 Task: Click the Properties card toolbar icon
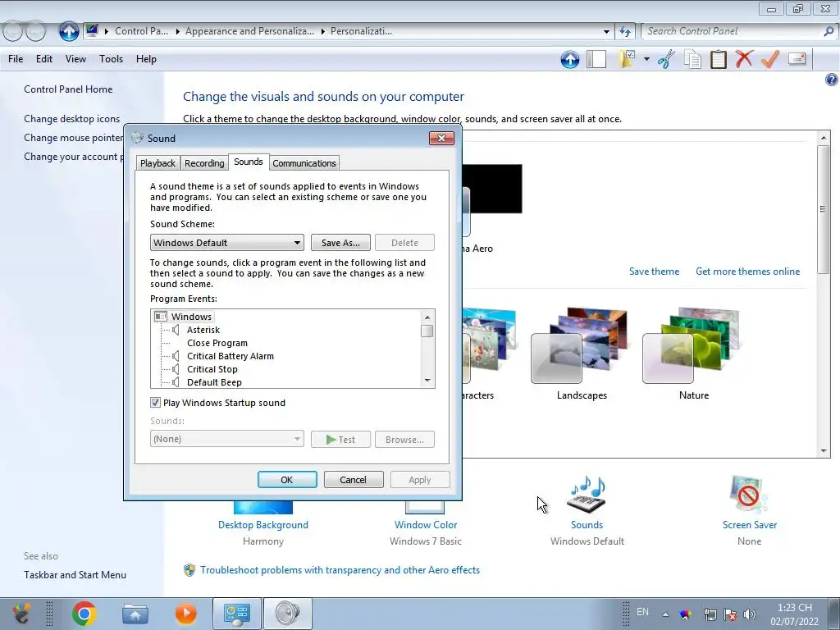(797, 58)
